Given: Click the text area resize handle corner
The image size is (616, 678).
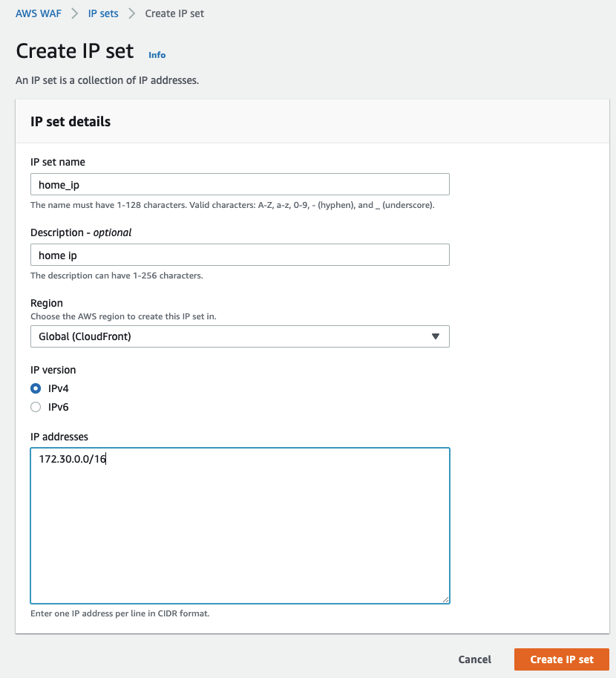Looking at the screenshot, I should pyautogui.click(x=446, y=599).
